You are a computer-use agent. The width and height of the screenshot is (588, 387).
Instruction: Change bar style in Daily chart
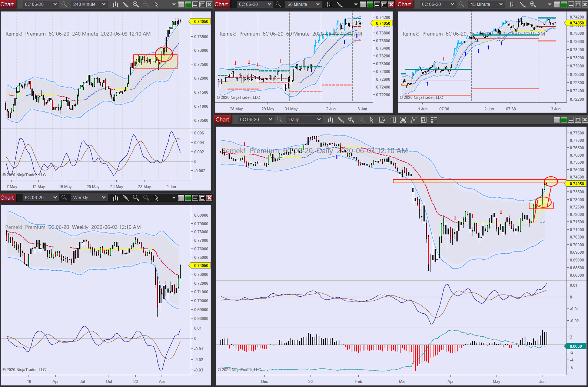pos(330,120)
